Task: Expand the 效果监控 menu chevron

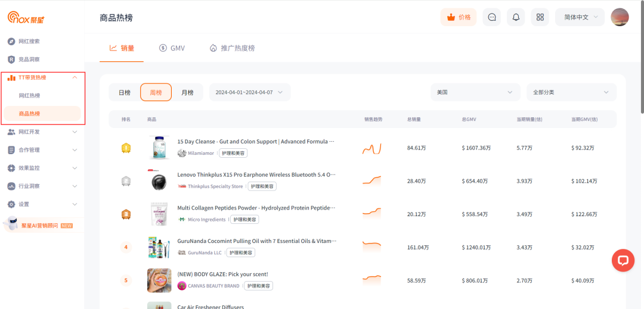Action: click(x=75, y=168)
